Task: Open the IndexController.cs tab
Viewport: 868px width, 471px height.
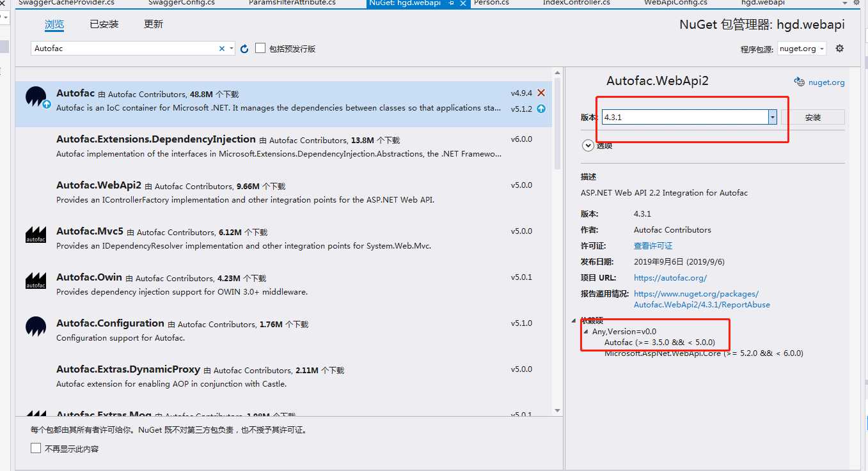Action: click(576, 3)
